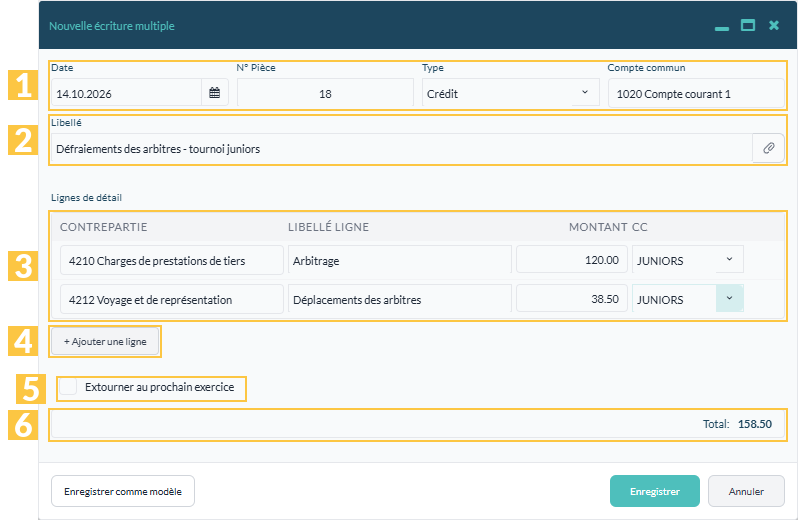798x520 pixels.
Task: Toggle Extourner au prochain exercice checkbox
Action: pyautogui.click(x=68, y=387)
